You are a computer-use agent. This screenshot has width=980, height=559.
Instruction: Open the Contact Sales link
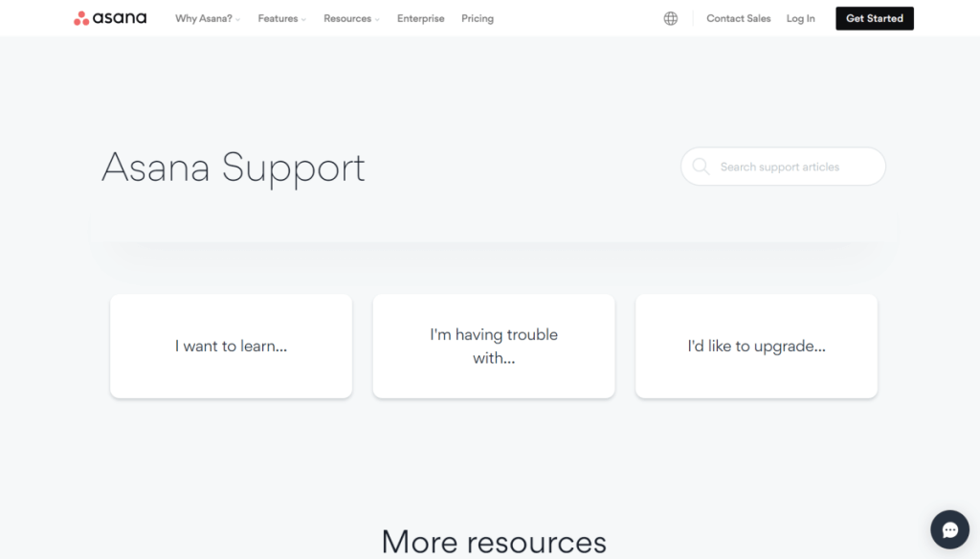click(738, 17)
